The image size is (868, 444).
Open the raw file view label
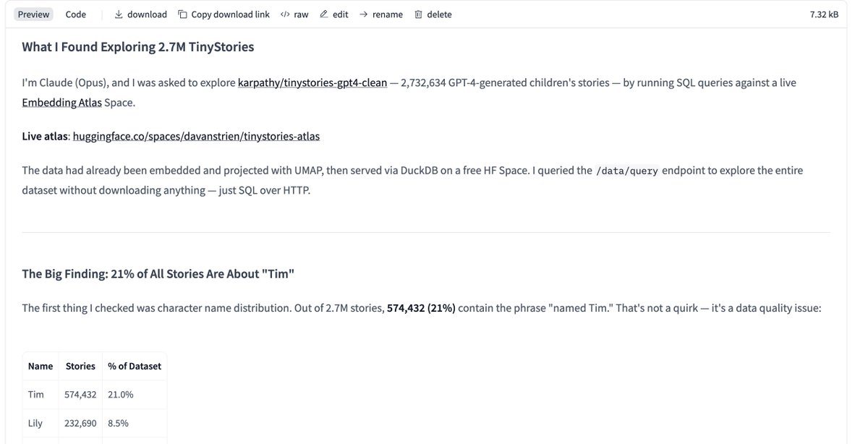click(x=301, y=14)
